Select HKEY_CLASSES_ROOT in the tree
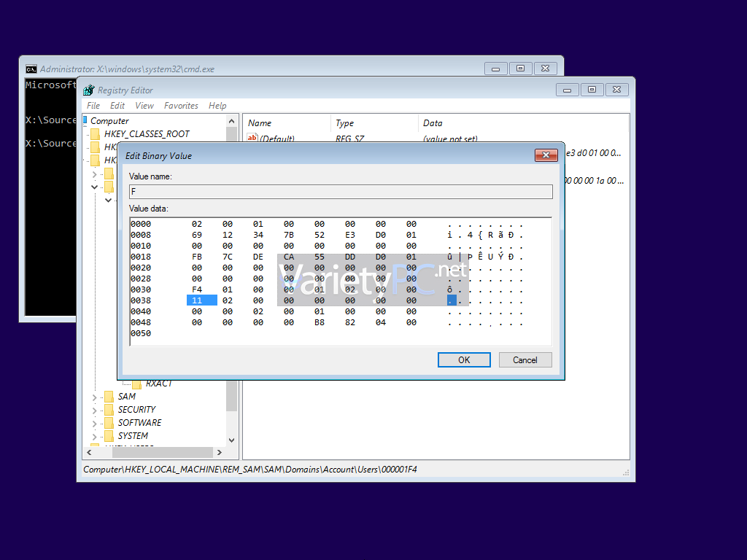Image resolution: width=747 pixels, height=560 pixels. 147,134
